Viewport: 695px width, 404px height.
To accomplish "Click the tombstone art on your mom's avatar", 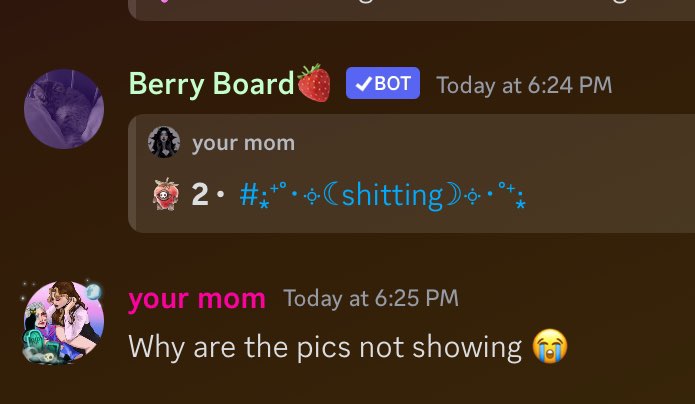I will click(x=37, y=341).
